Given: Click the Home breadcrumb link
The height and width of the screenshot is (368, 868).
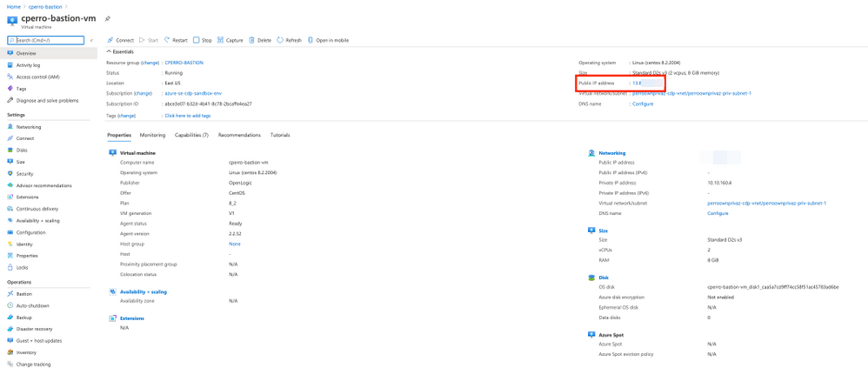Looking at the screenshot, I should 13,7.
